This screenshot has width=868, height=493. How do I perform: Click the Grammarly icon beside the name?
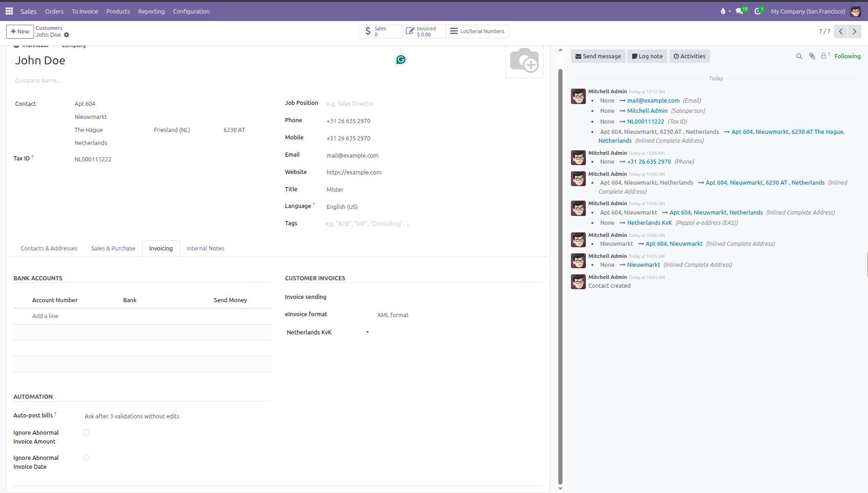pos(401,60)
